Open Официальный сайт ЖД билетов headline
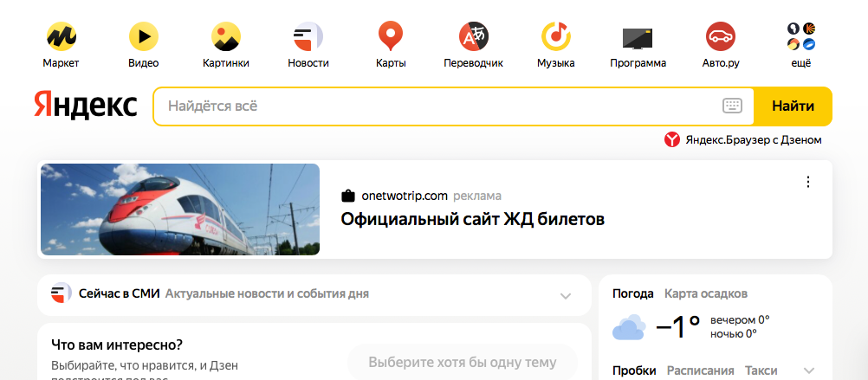Viewport: 868px width, 380px height. pos(472,219)
